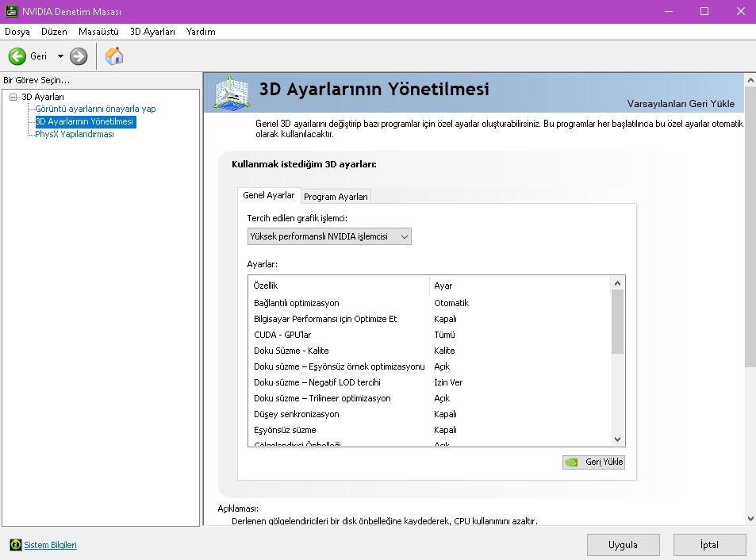This screenshot has width=756, height=560.
Task: Click the green Back arrow icon
Action: [x=17, y=56]
